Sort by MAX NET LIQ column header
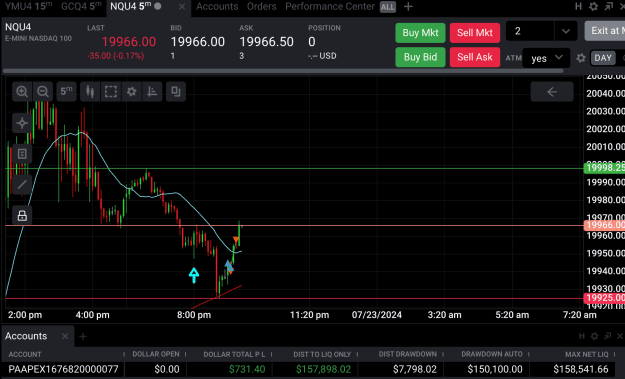 (587, 354)
